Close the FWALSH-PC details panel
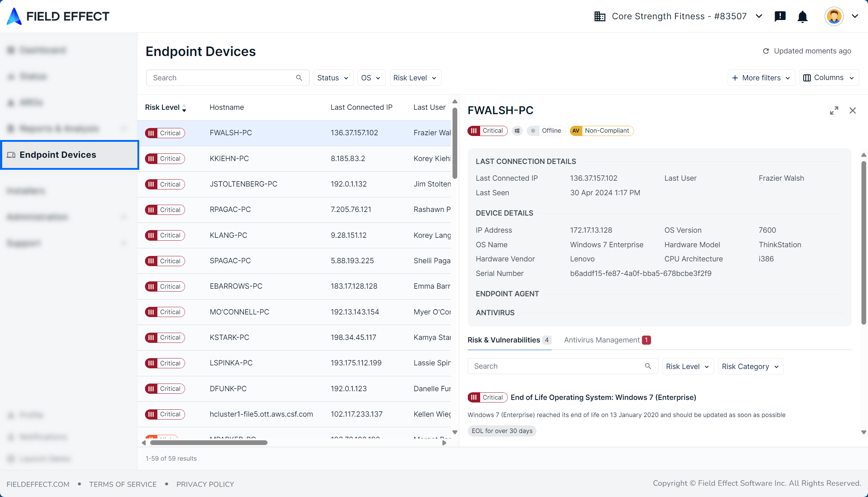 point(852,111)
